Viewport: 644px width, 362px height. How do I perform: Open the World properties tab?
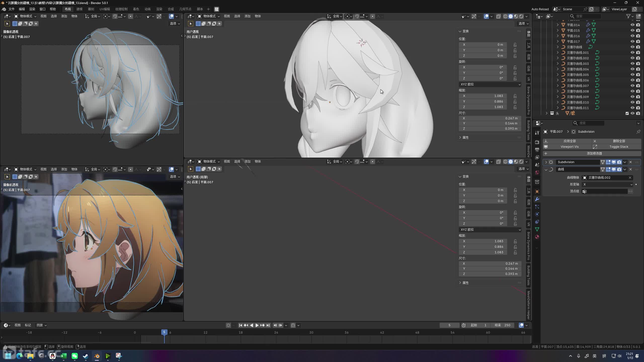pyautogui.click(x=537, y=172)
